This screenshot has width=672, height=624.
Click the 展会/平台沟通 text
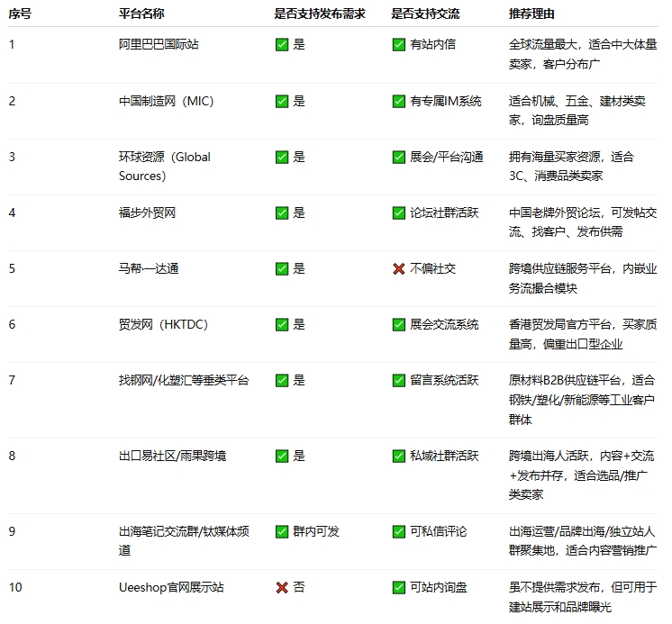[447, 158]
